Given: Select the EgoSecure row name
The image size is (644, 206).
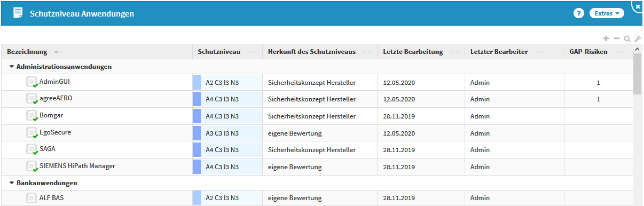Looking at the screenshot, I should 55,132.
